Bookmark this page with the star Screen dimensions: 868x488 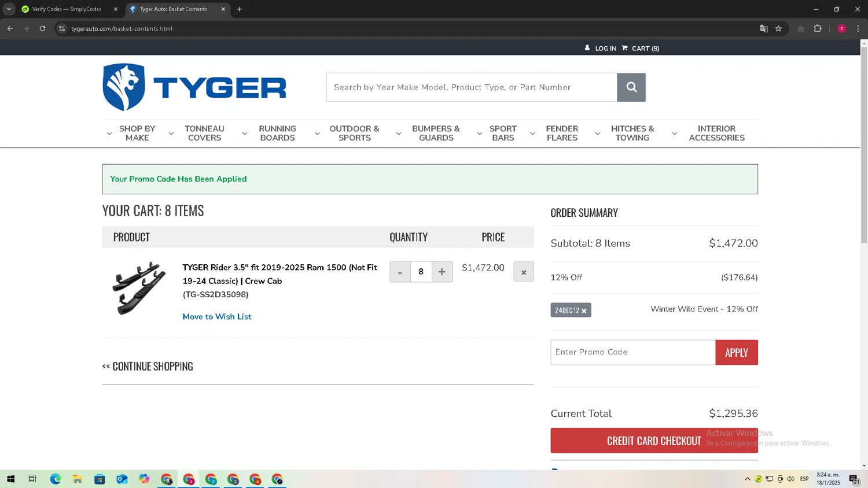coord(778,28)
